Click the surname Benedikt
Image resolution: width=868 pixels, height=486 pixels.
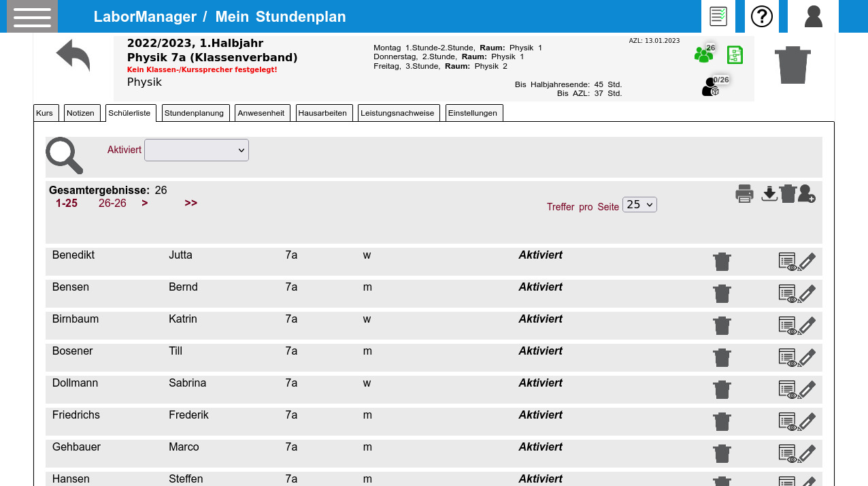(73, 255)
